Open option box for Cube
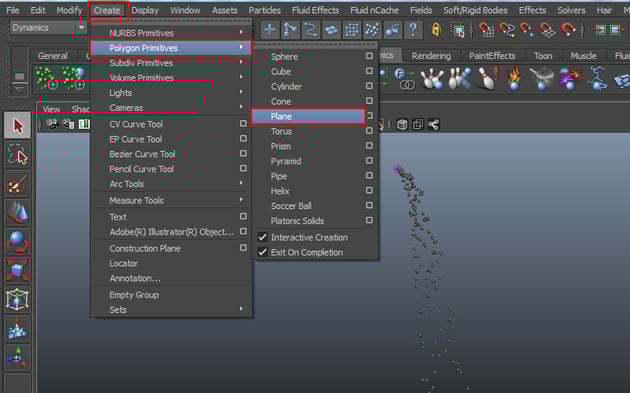 click(x=369, y=71)
